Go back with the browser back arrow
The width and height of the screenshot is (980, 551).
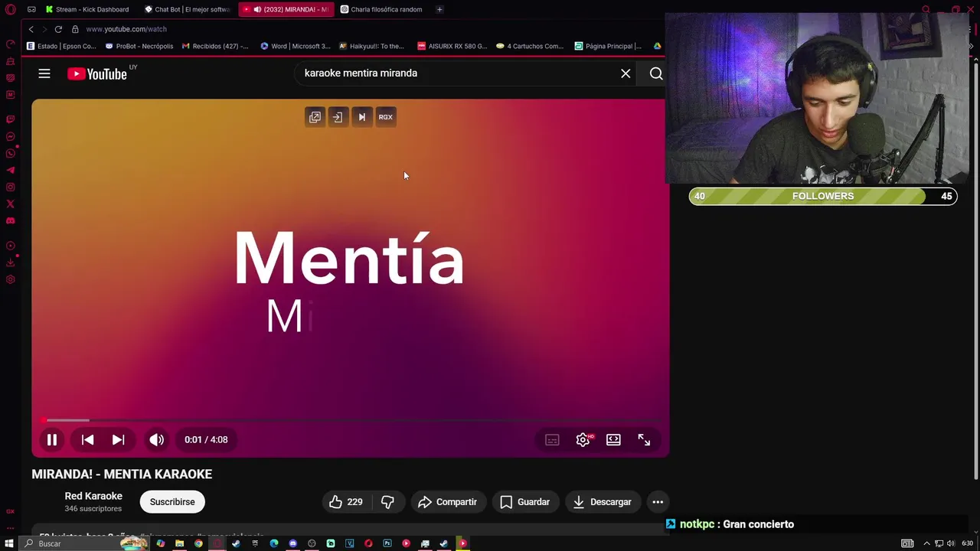pos(31,29)
